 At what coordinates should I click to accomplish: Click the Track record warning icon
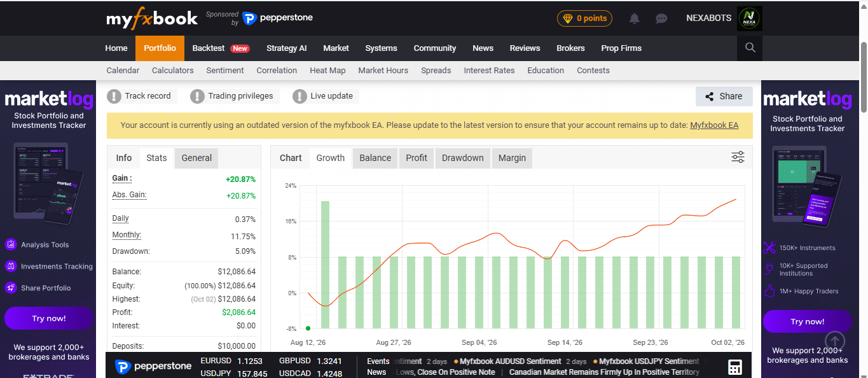click(114, 96)
